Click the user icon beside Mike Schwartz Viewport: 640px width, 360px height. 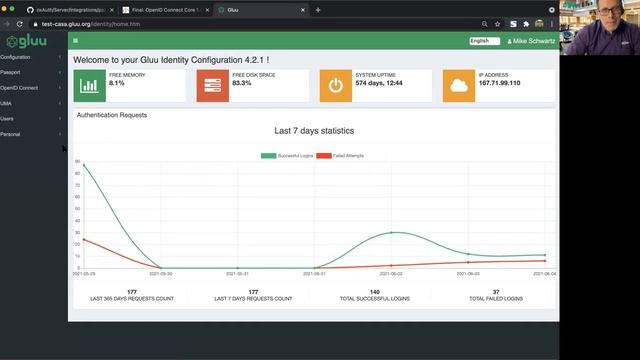click(509, 41)
